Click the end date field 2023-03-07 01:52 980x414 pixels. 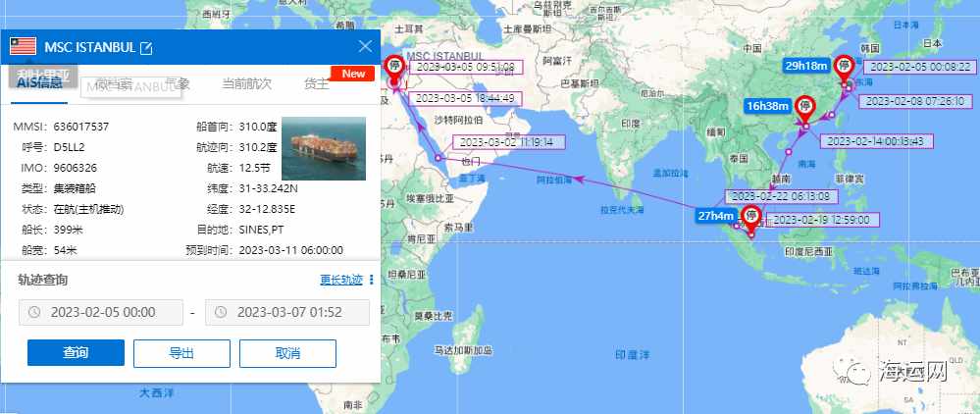[287, 313]
